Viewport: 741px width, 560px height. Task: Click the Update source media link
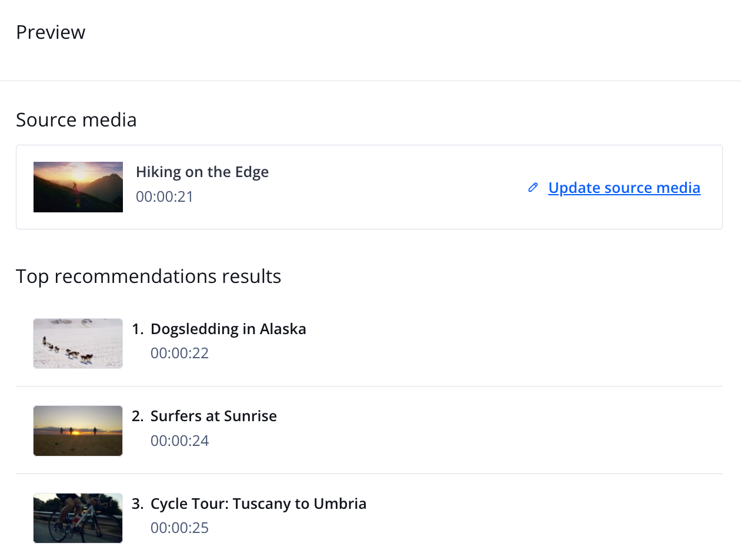pyautogui.click(x=624, y=187)
